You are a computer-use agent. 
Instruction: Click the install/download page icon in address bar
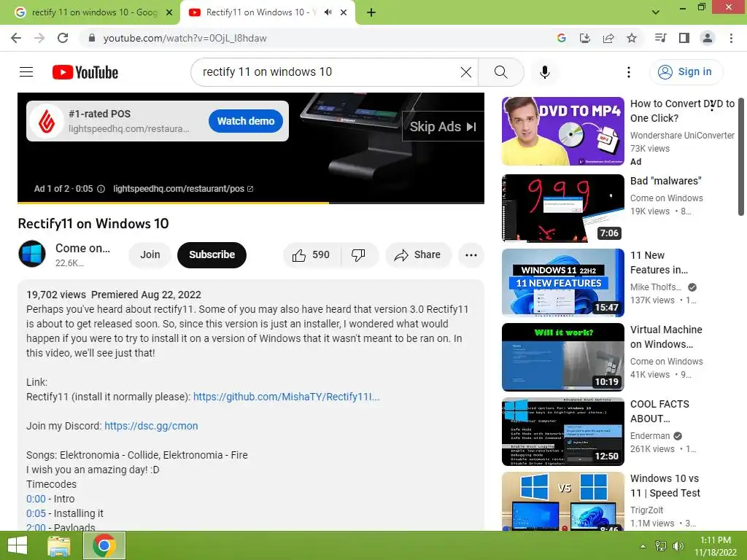(x=584, y=38)
